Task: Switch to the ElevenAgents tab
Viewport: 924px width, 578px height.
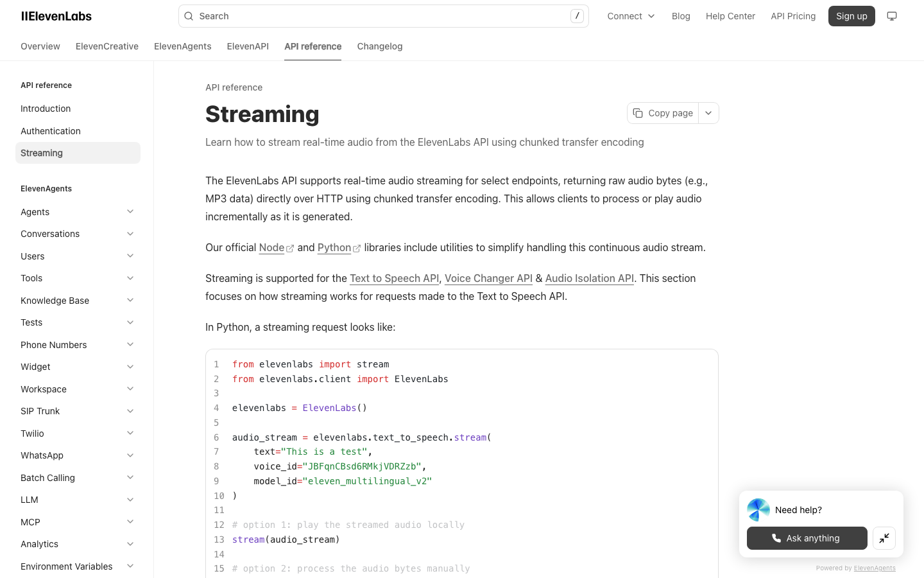Action: (x=183, y=46)
